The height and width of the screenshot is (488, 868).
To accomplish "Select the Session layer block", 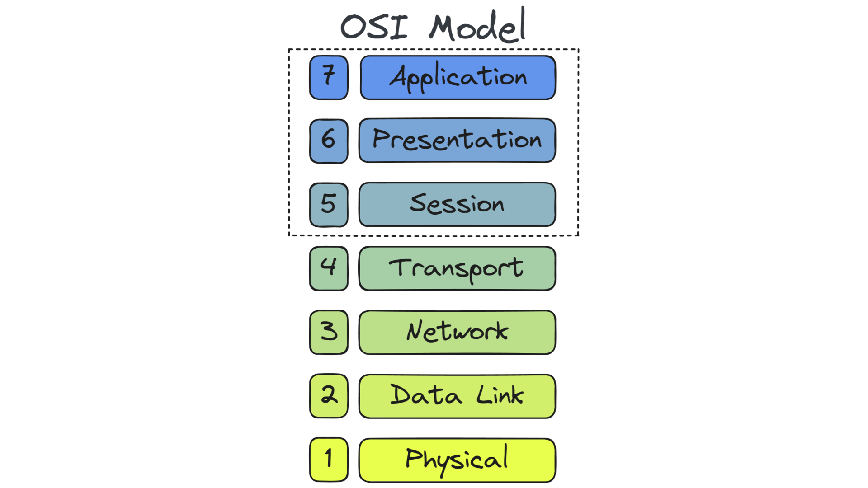I will pyautogui.click(x=455, y=203).
